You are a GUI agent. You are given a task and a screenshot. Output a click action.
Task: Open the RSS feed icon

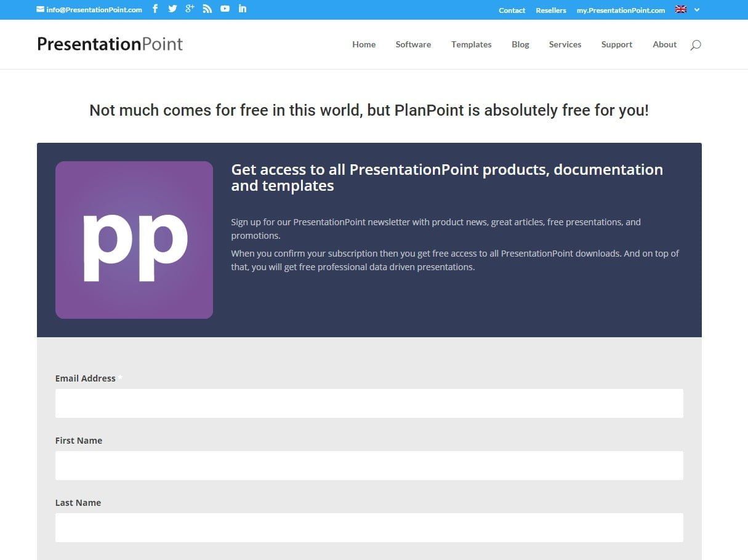(207, 9)
